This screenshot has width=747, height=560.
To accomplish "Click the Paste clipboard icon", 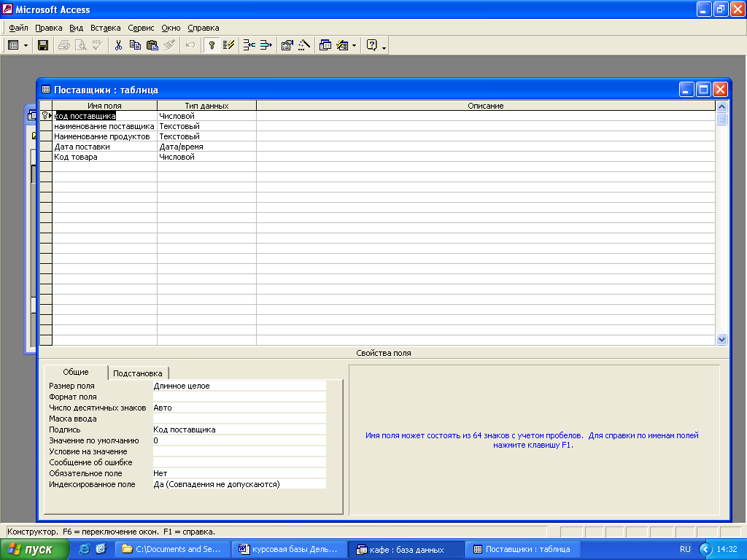I will (152, 45).
